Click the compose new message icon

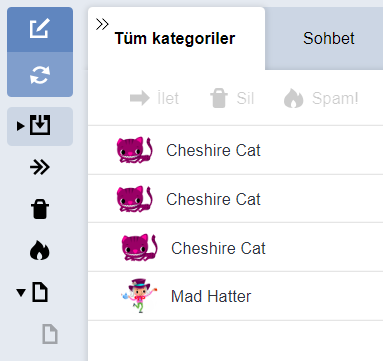tap(40, 29)
